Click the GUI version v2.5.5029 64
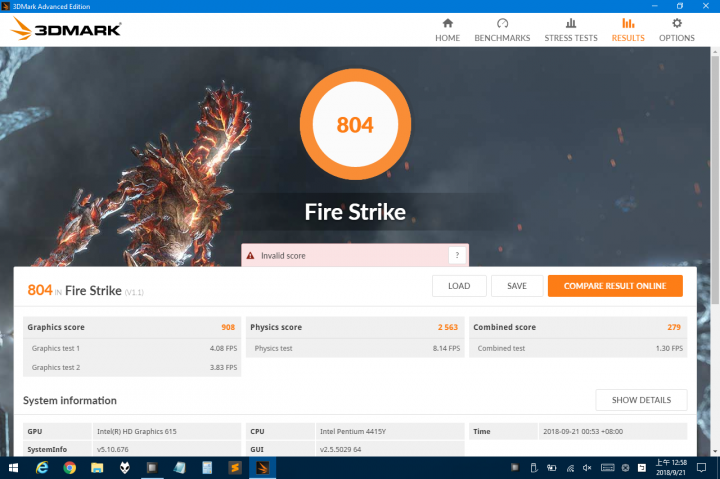The height and width of the screenshot is (479, 720). coord(340,449)
